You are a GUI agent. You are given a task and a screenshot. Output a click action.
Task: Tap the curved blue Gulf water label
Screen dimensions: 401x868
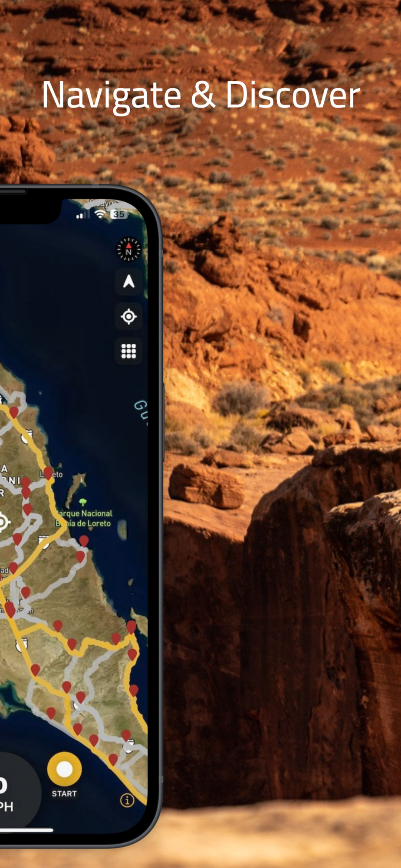[141, 412]
